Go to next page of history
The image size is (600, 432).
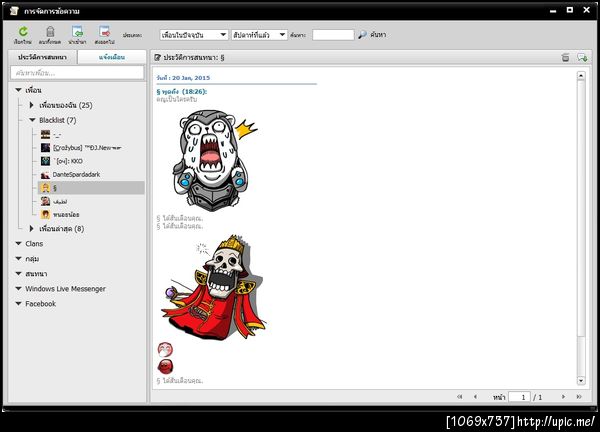pyautogui.click(x=563, y=397)
